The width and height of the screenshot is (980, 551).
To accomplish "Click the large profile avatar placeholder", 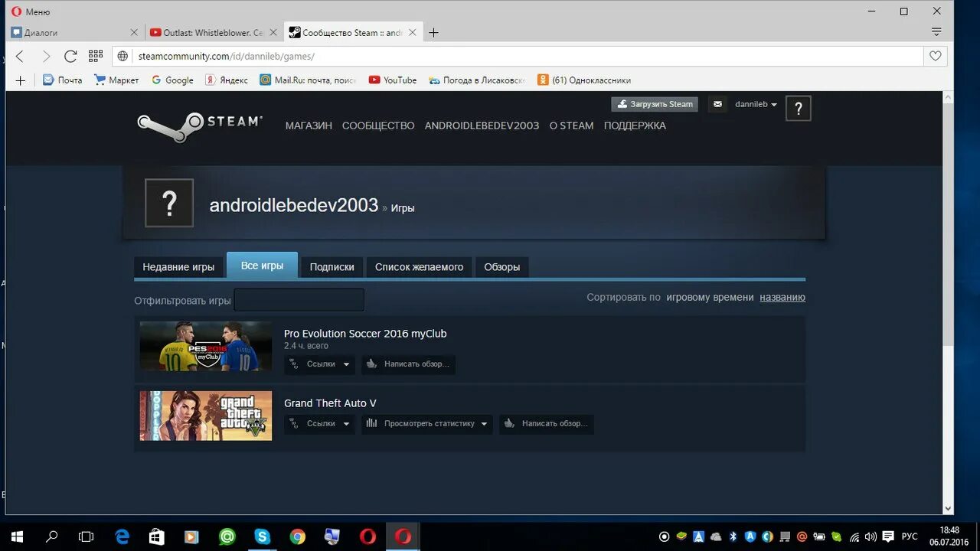I will pyautogui.click(x=169, y=203).
